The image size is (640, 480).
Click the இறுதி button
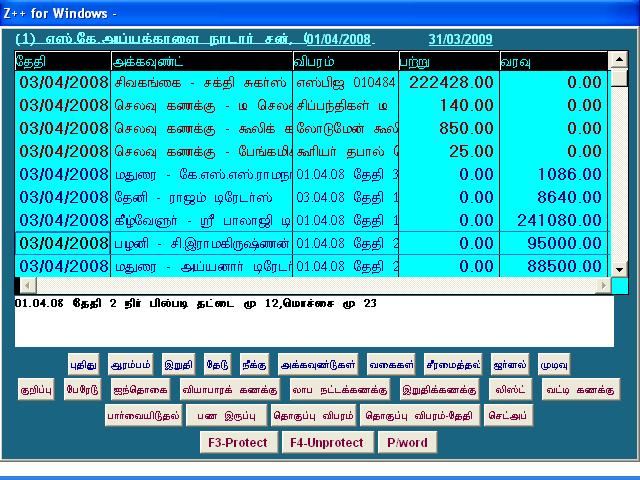pyautogui.click(x=178, y=364)
